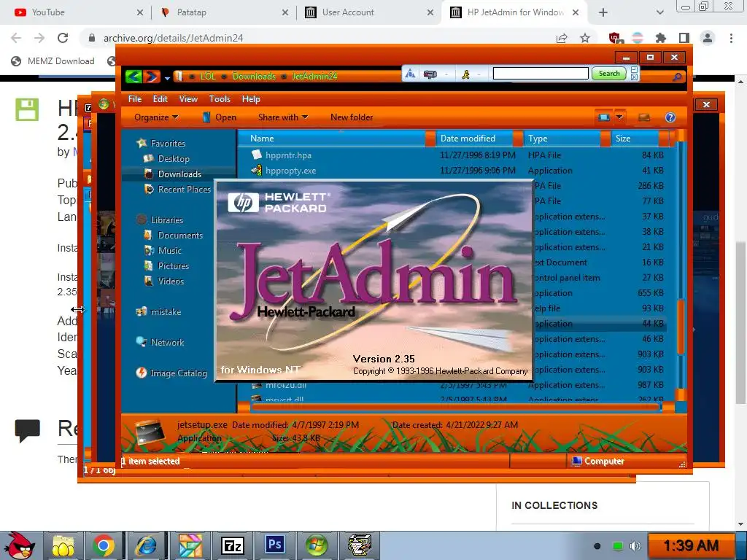Select the LOL breadcrumb segment

(x=208, y=76)
